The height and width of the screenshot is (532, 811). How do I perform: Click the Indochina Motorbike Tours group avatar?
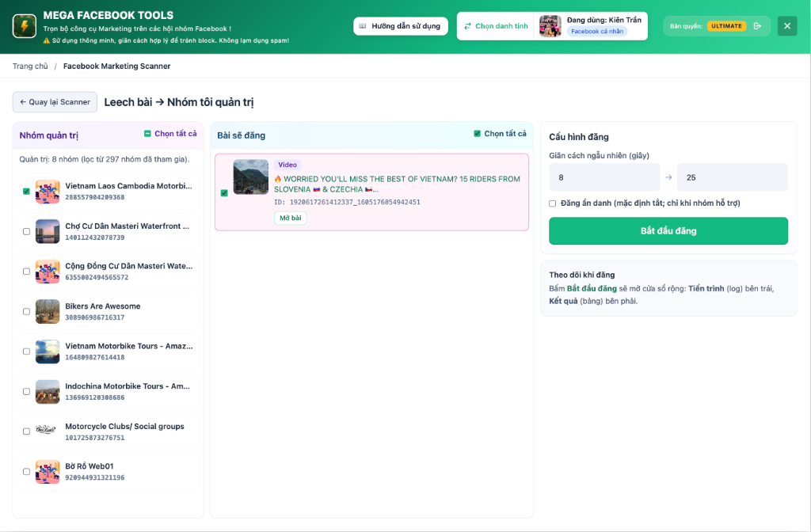[48, 391]
